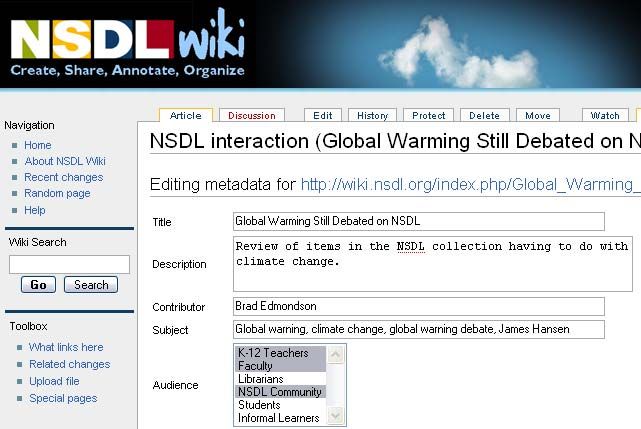
Task: Switch to the Discussion tab
Action: 251,116
